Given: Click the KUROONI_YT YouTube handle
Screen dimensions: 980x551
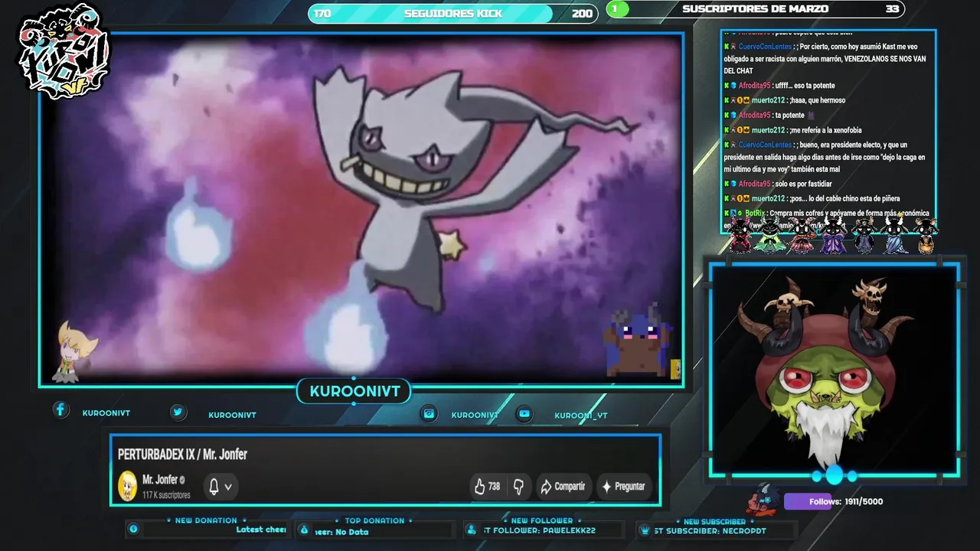Looking at the screenshot, I should coord(580,416).
